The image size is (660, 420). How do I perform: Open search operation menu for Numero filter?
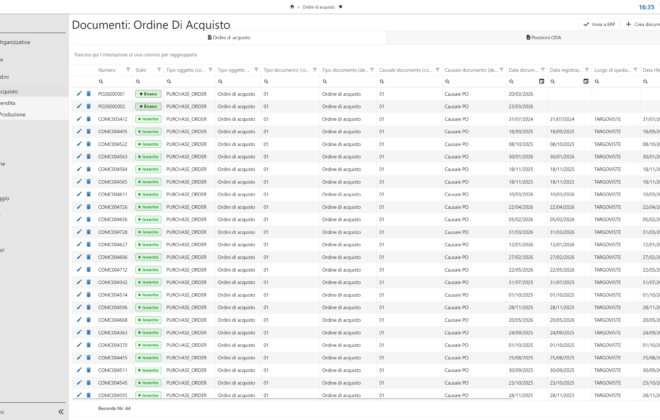101,82
